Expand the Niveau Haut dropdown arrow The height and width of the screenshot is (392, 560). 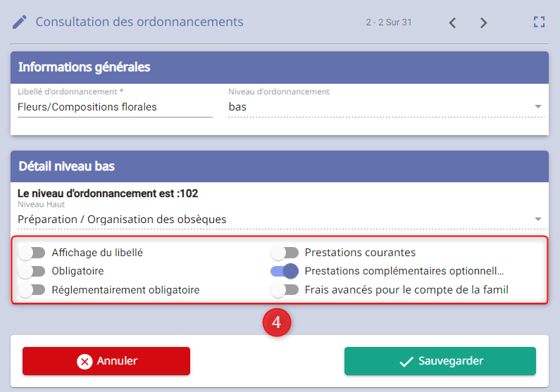point(538,219)
